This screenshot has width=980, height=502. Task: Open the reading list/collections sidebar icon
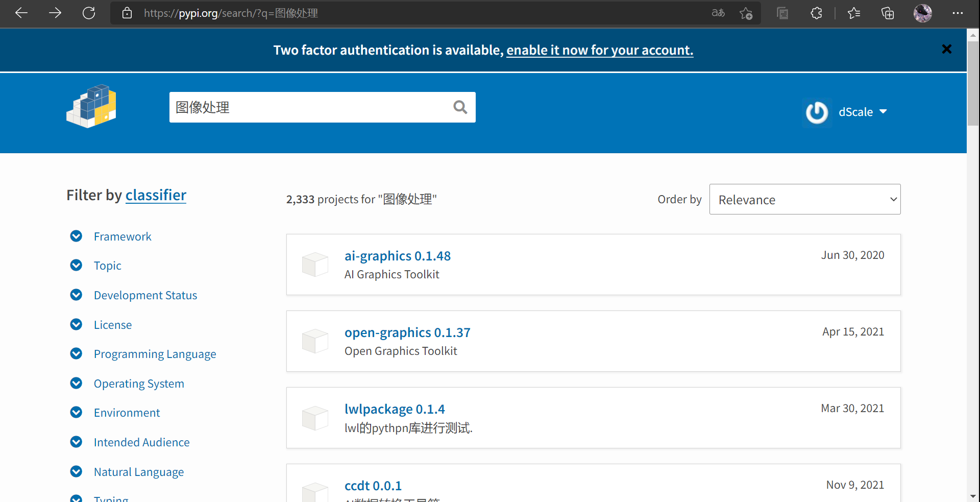tap(782, 13)
